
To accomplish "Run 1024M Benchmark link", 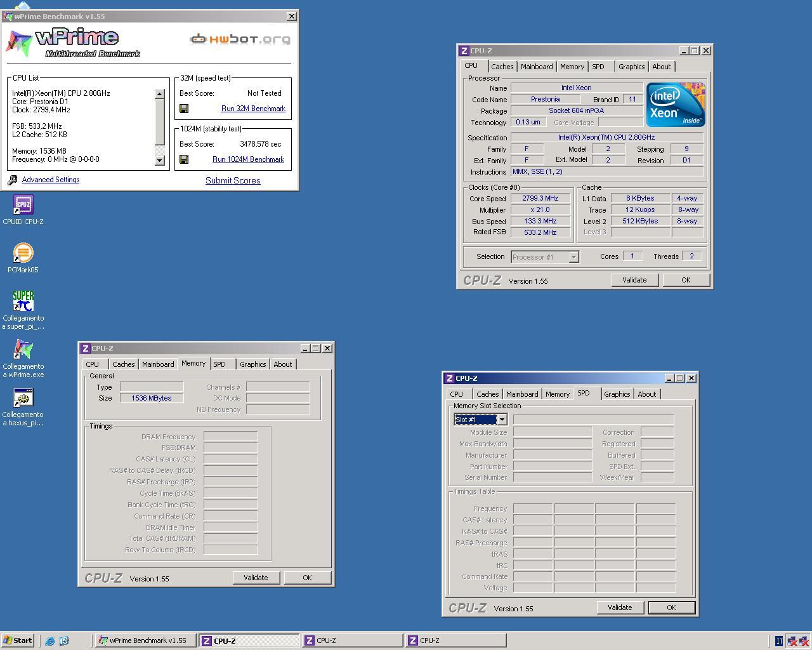I will click(x=248, y=159).
